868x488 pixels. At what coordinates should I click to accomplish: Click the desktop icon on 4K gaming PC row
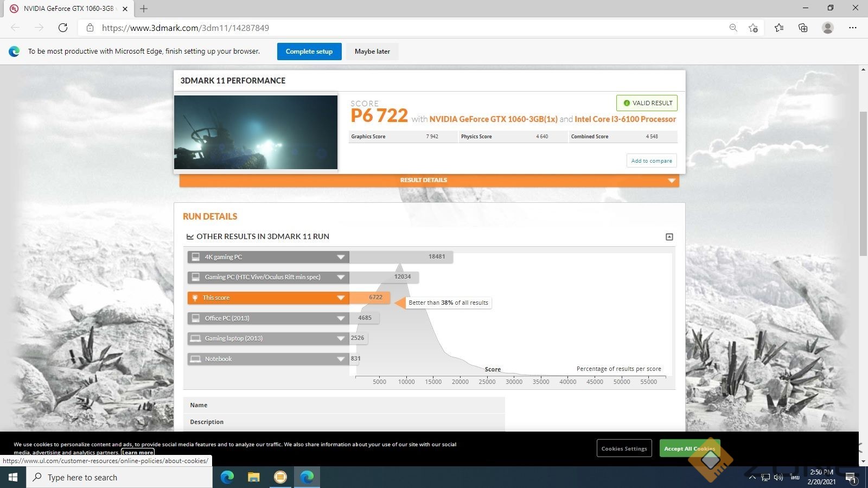click(195, 257)
